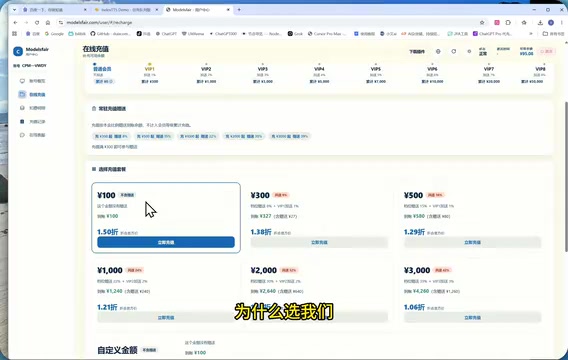Click the ¥95.06 balance in header
The width and height of the screenshot is (568, 360).
[x=526, y=54]
